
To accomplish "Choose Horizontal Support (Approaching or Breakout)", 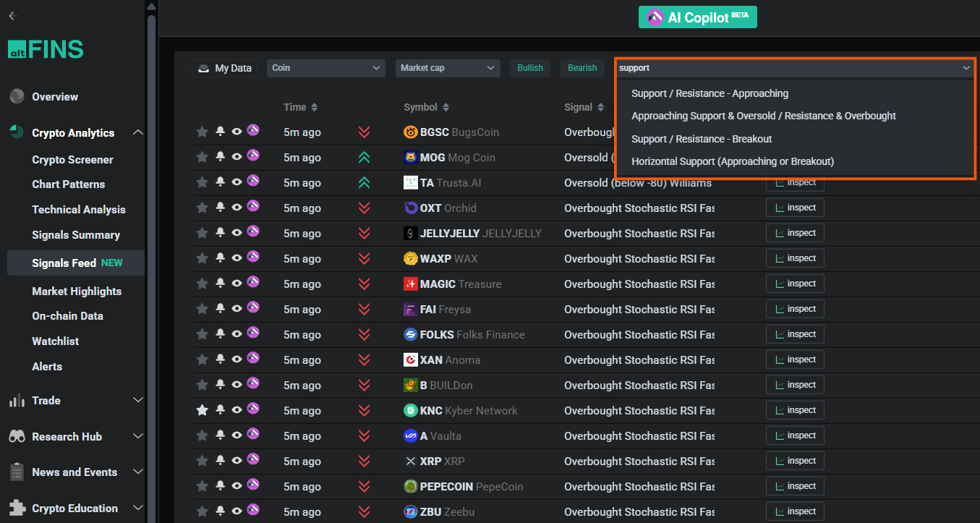I will tap(733, 161).
